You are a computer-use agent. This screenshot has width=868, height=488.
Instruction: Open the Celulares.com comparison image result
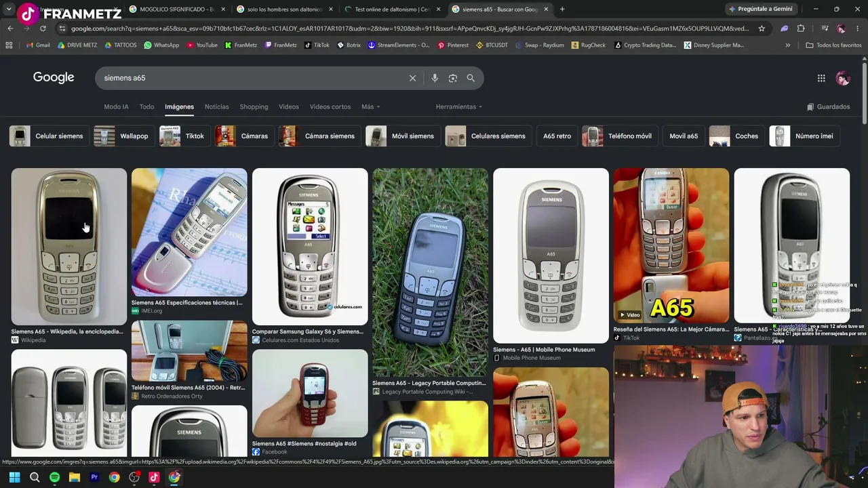point(310,247)
